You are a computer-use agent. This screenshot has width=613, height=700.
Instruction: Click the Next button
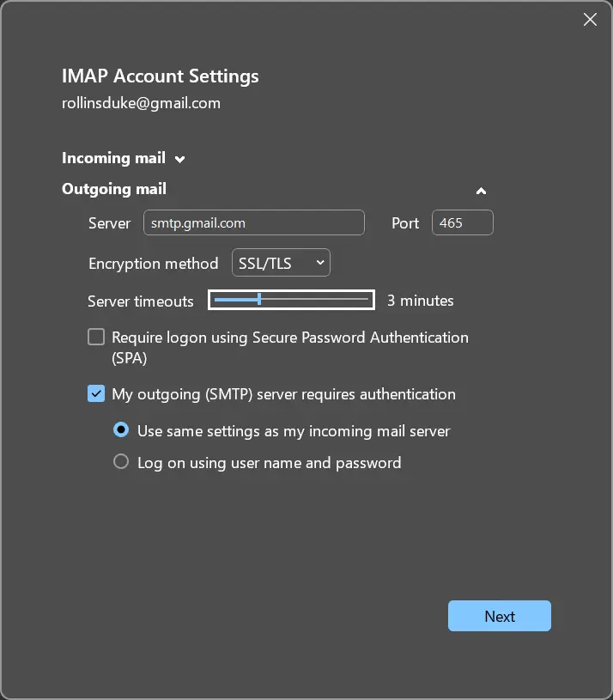coord(499,616)
